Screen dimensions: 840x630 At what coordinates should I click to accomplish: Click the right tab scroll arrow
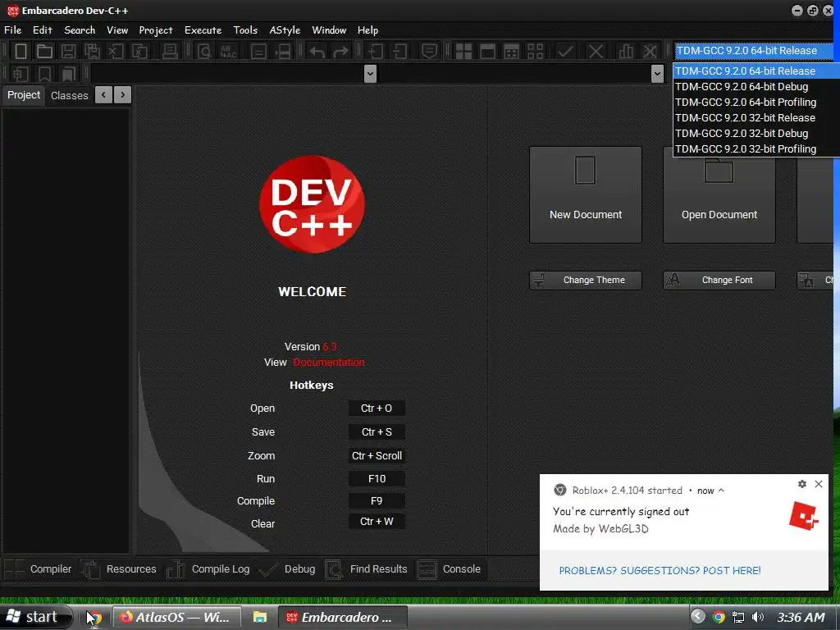coord(123,95)
